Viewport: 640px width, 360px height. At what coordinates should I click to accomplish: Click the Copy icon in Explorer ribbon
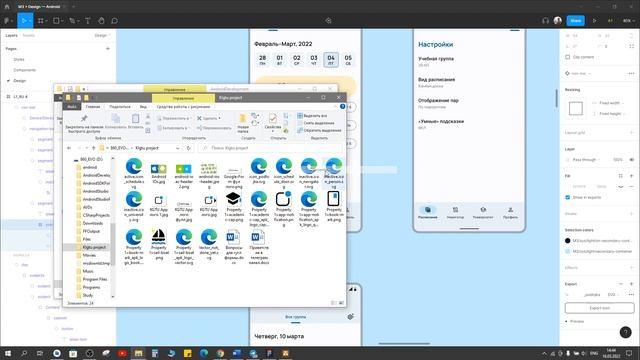116,119
